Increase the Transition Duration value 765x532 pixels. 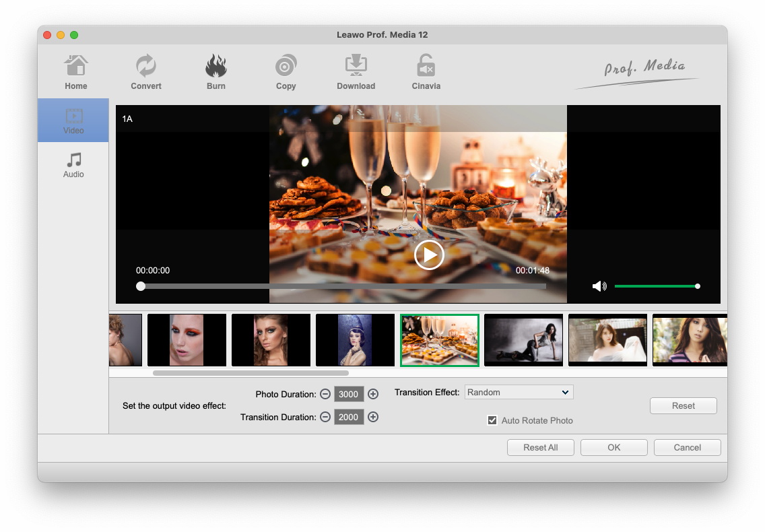pos(373,417)
